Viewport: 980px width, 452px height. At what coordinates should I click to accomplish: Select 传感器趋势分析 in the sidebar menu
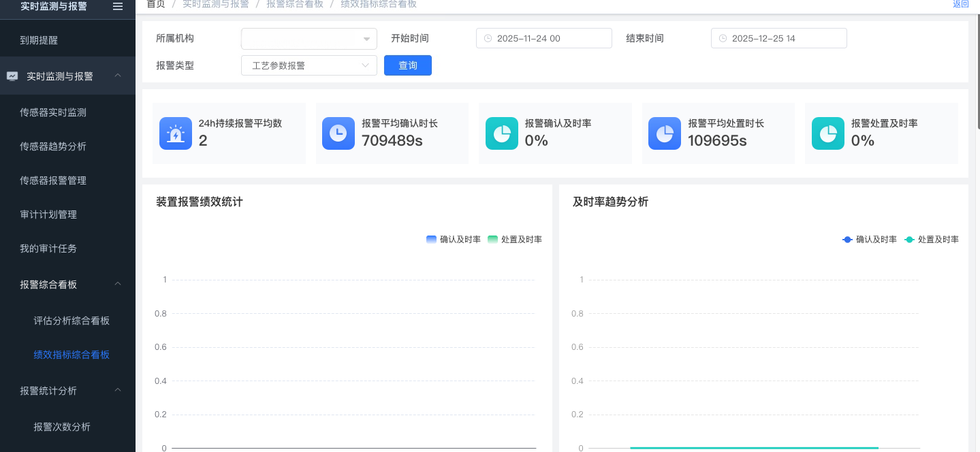[x=53, y=146]
